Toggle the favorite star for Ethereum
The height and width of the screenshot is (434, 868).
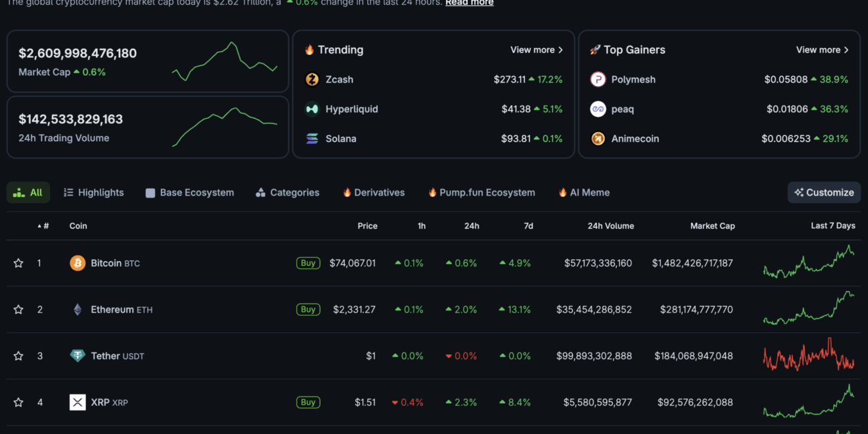coord(19,310)
